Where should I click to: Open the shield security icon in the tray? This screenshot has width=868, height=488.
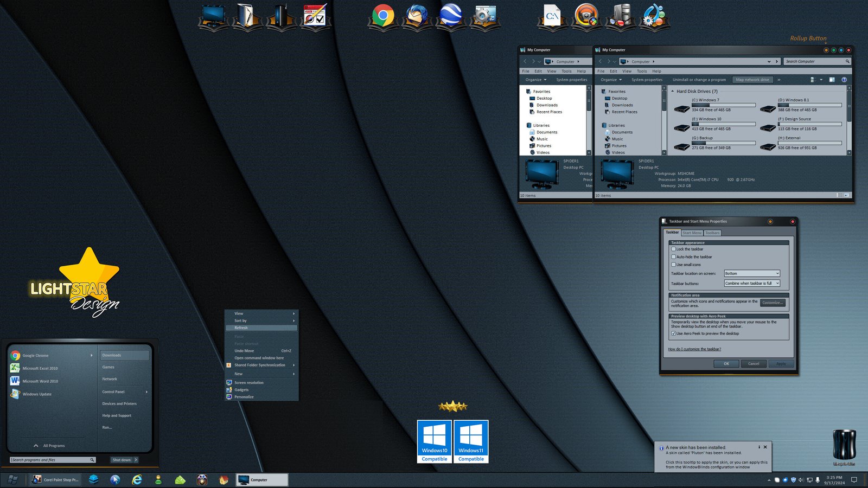(x=793, y=480)
